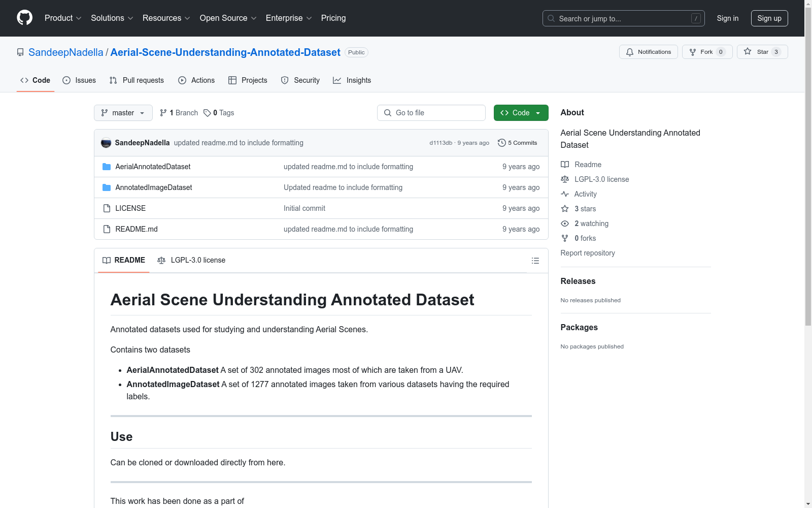Click the Go to file input

click(431, 113)
